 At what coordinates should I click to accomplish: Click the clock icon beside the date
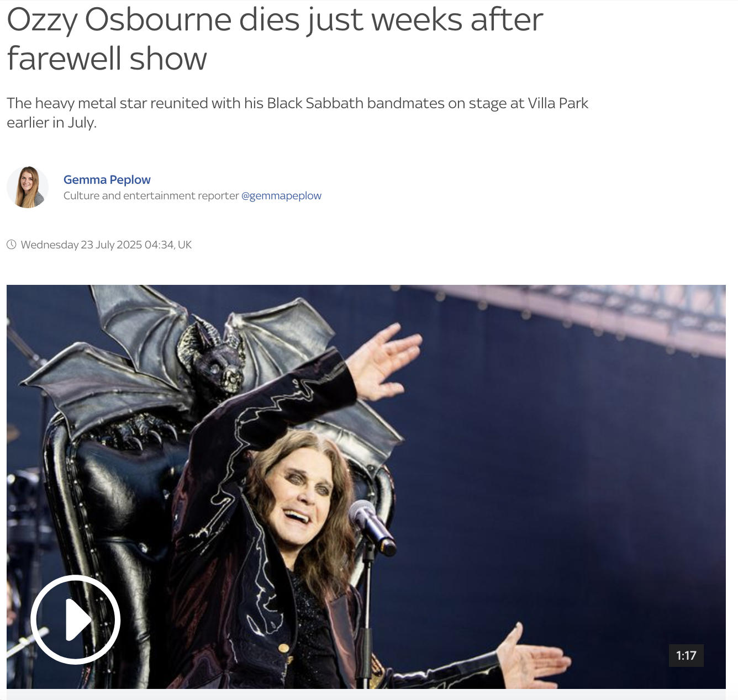[12, 245]
